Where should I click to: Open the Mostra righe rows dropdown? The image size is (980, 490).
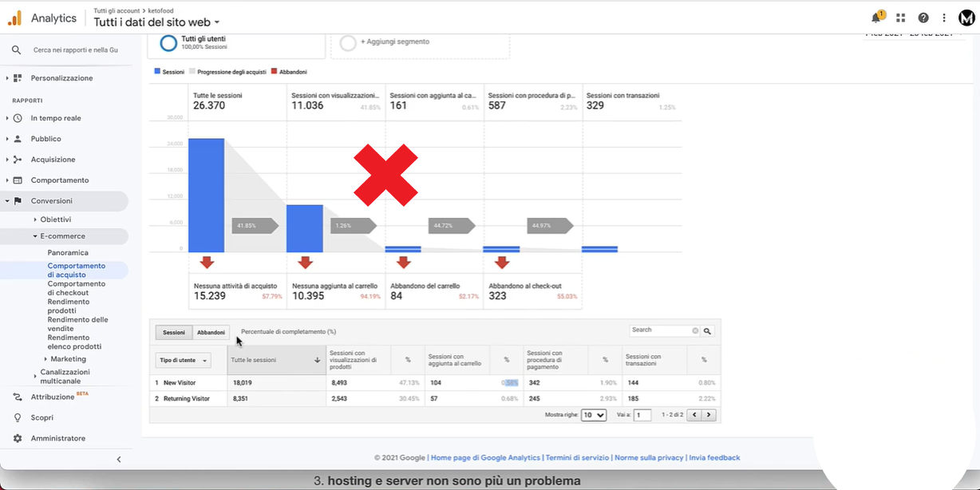coord(594,415)
